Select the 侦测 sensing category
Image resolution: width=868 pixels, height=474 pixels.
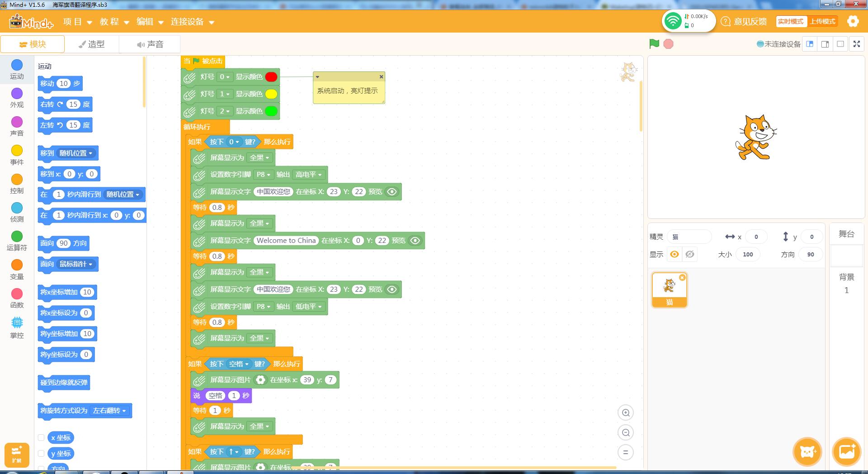coord(17,213)
